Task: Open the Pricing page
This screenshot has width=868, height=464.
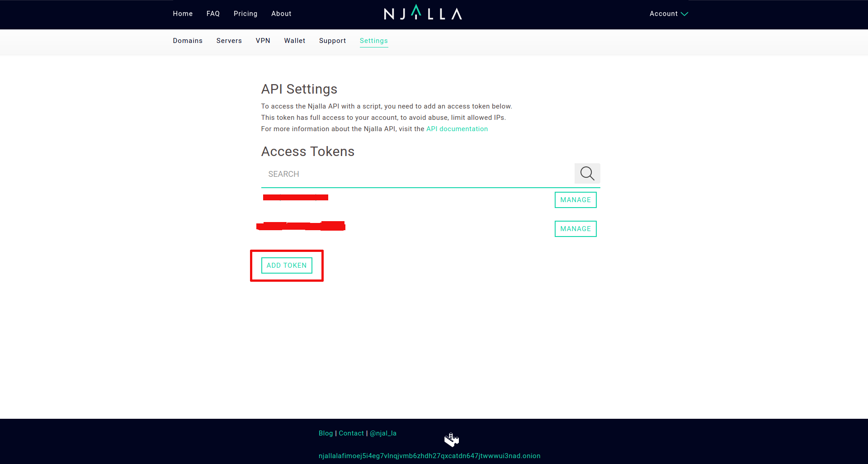Action: click(245, 14)
